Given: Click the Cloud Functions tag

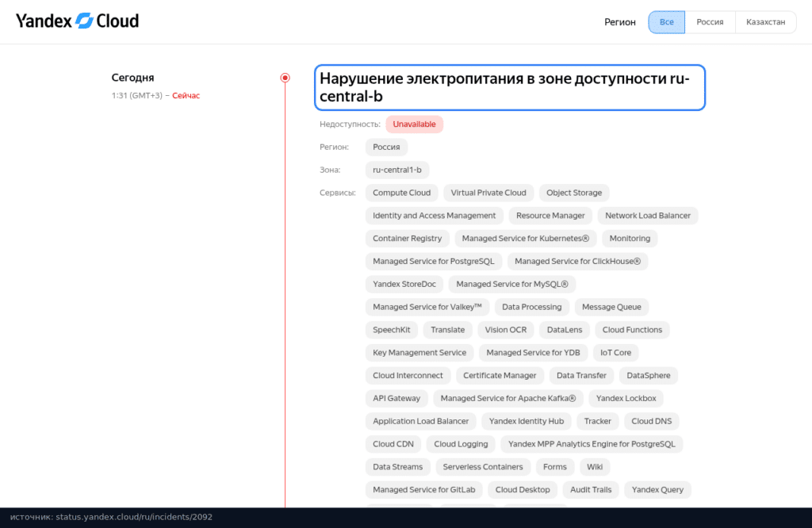Looking at the screenshot, I should [632, 329].
